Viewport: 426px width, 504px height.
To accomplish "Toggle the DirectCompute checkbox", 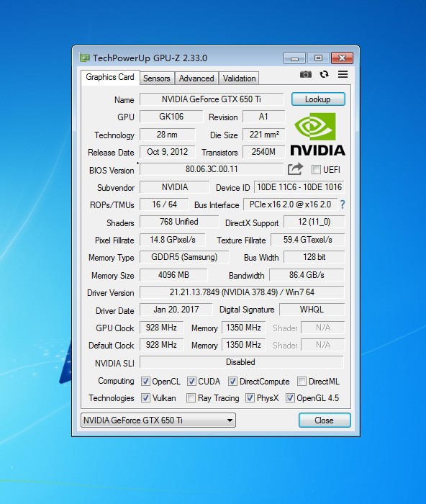I will [x=232, y=381].
